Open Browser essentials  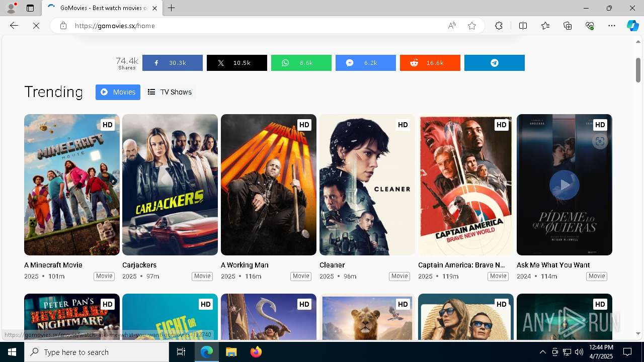click(590, 26)
